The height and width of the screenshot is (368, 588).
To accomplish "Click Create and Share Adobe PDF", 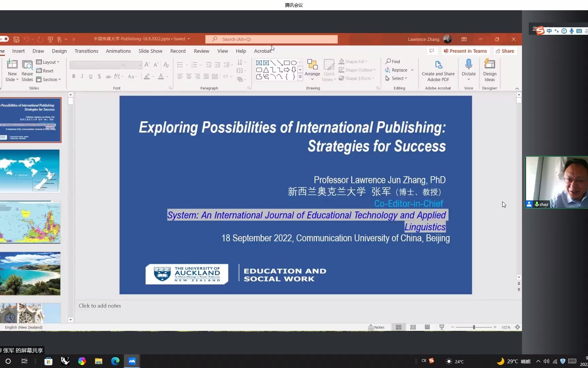I will click(x=438, y=71).
